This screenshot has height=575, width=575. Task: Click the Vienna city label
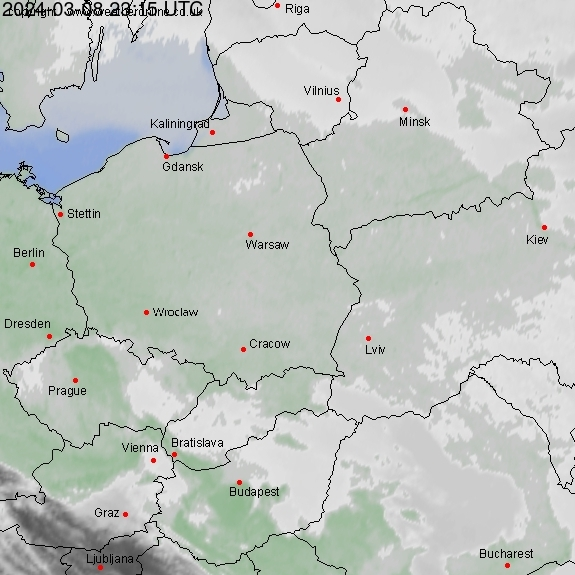pyautogui.click(x=140, y=448)
